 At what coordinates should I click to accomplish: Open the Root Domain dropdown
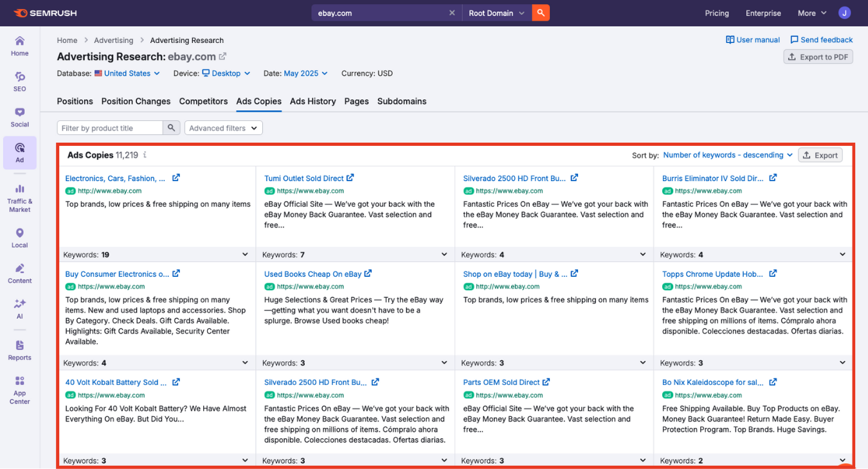pos(496,13)
